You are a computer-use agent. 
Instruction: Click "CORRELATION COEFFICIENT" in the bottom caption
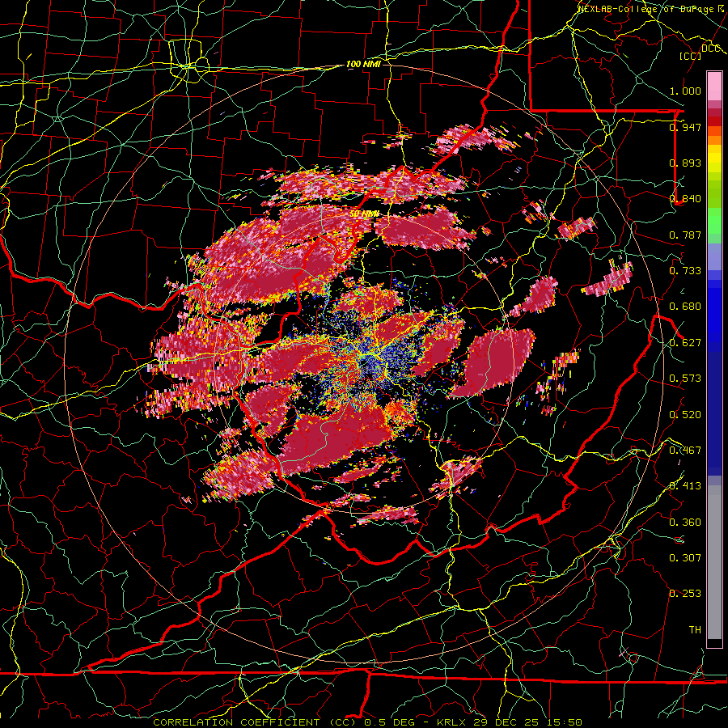[236, 722]
